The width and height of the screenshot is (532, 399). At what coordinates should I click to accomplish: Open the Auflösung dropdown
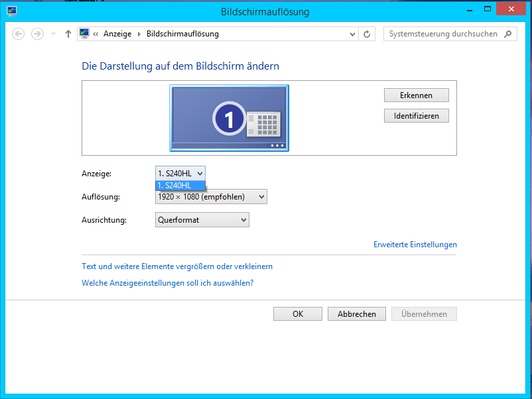[x=211, y=197]
